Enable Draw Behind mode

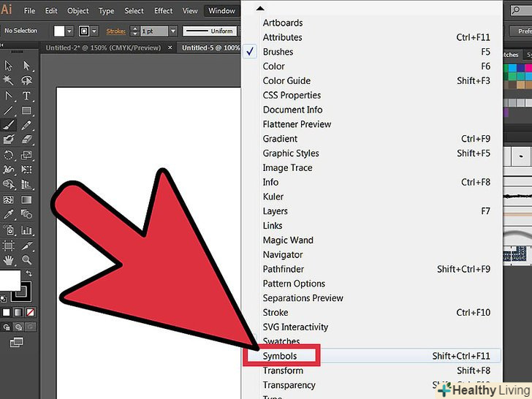tap(18, 327)
